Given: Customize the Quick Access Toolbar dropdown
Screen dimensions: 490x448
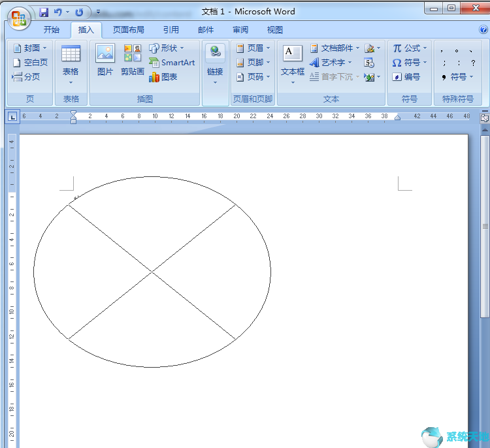Looking at the screenshot, I should point(98,12).
